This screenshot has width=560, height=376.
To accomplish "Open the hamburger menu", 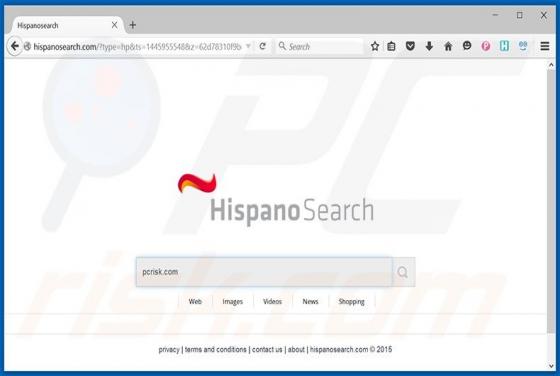I will point(545,46).
